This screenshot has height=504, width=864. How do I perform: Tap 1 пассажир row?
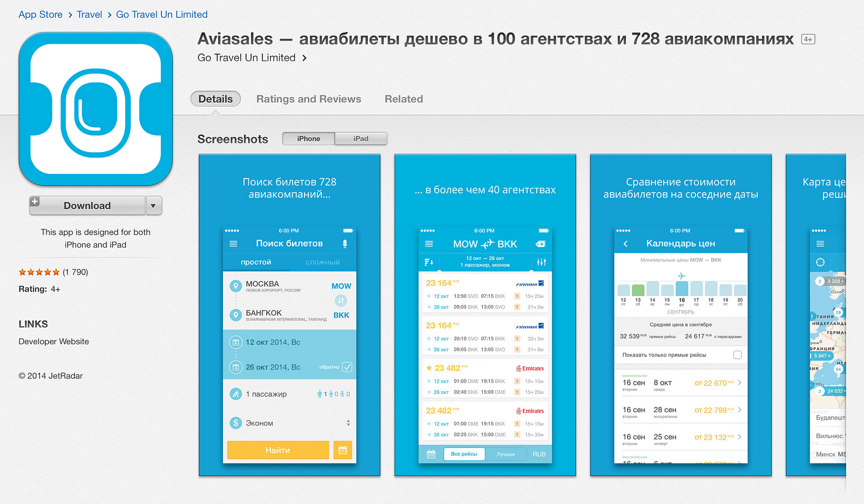(289, 394)
